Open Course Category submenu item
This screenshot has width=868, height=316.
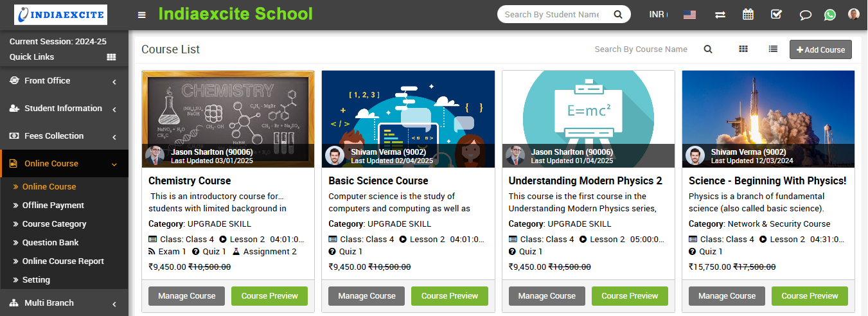pos(54,224)
